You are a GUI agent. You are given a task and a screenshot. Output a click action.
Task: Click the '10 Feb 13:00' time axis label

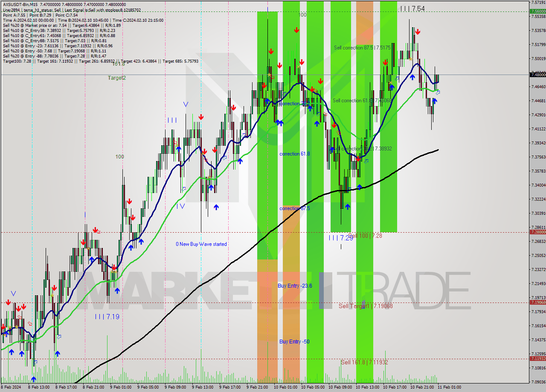[x=368, y=387]
